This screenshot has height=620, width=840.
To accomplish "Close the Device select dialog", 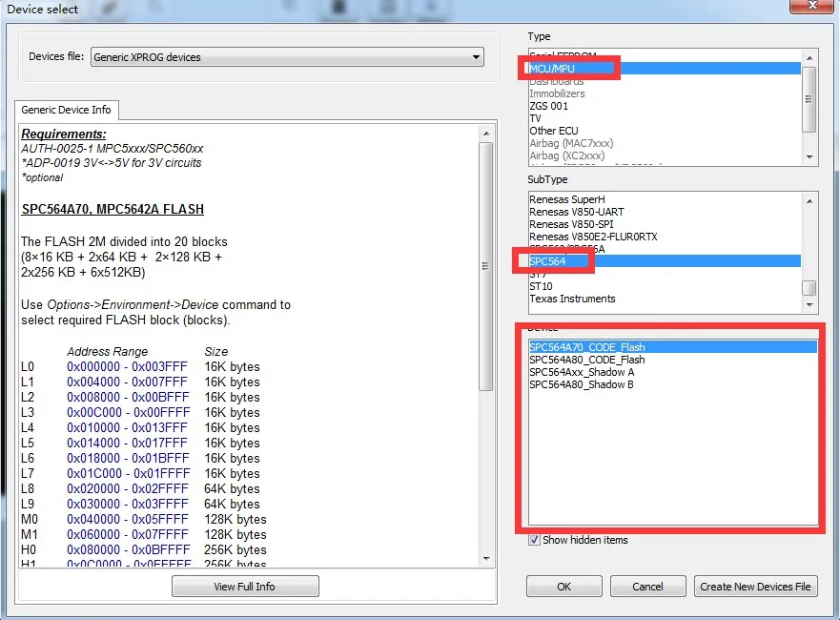I will click(x=812, y=6).
